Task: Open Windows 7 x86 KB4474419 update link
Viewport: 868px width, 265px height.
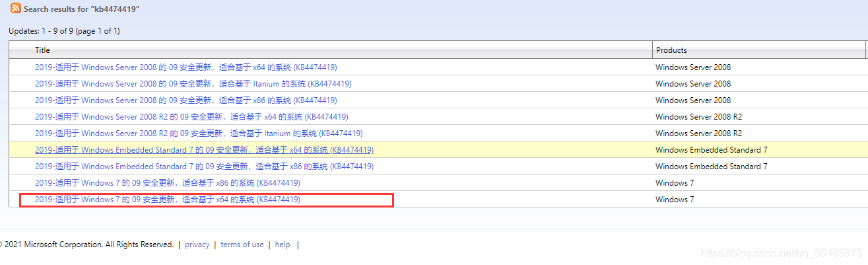Action: 168,183
